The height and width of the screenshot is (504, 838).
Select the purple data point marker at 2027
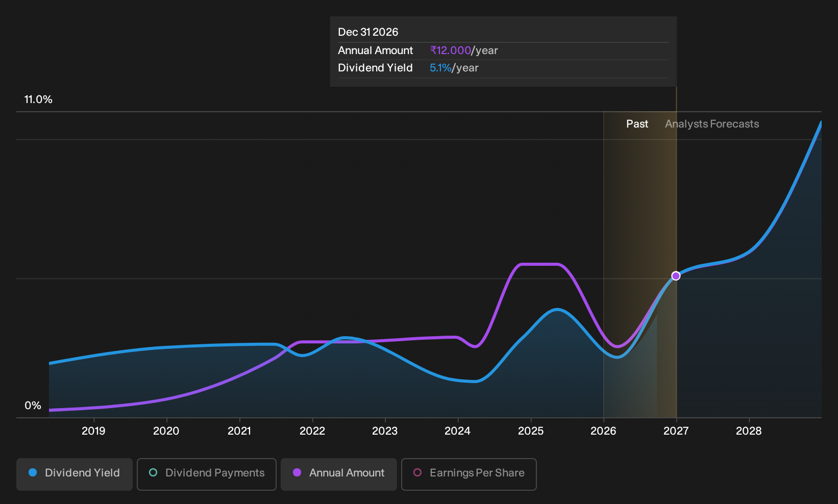[676, 276]
